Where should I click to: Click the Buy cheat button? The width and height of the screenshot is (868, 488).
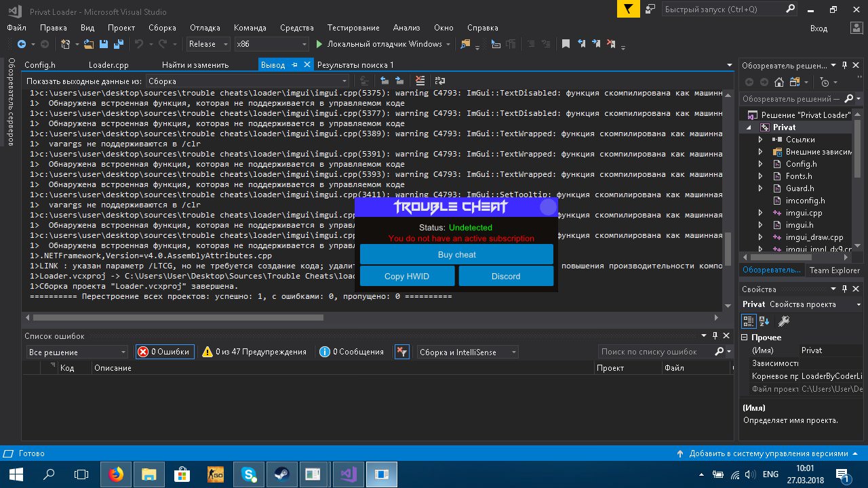click(456, 255)
